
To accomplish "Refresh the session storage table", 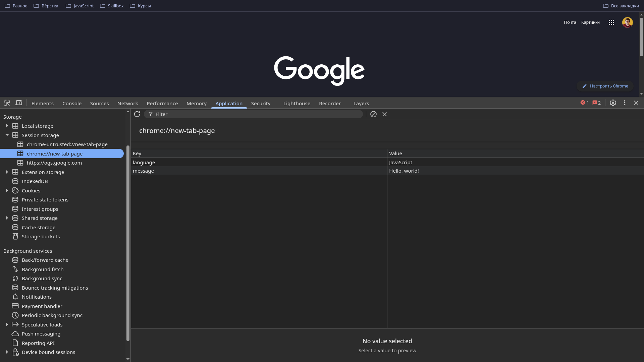I will coord(137,114).
